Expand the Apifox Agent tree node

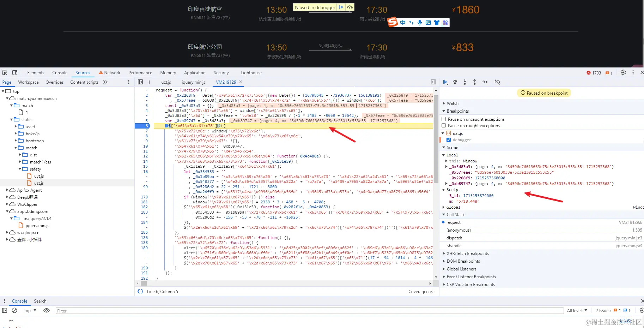point(7,190)
